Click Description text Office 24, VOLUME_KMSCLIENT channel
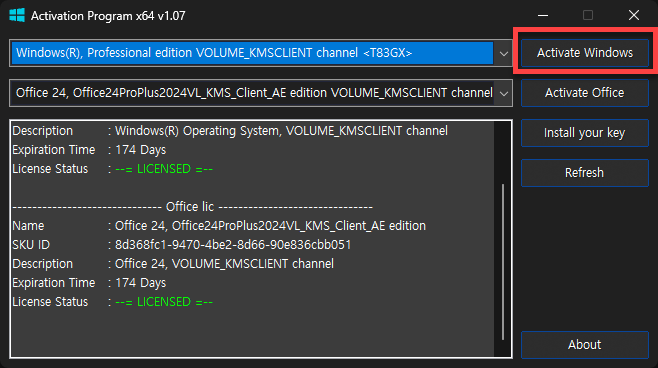The height and width of the screenshot is (368, 658). [x=225, y=264]
